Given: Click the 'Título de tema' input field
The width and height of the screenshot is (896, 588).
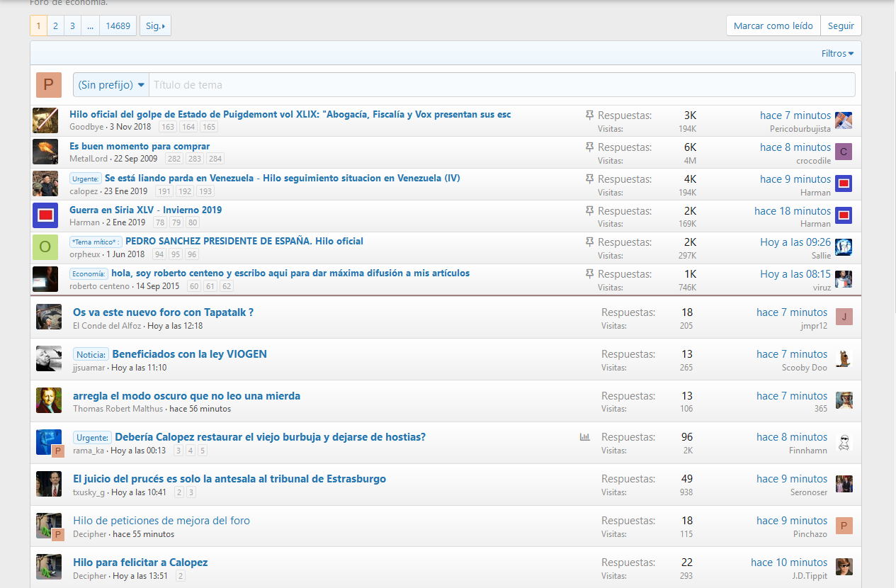Looking at the screenshot, I should pyautogui.click(x=501, y=85).
